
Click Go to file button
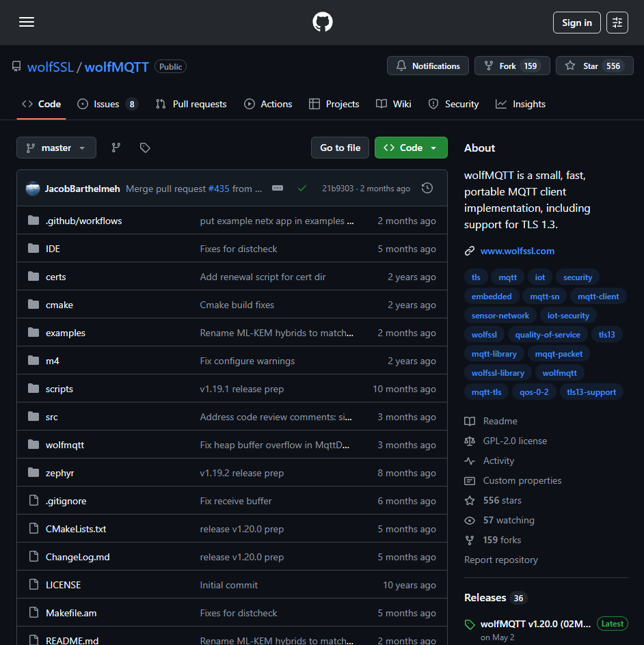coord(340,148)
